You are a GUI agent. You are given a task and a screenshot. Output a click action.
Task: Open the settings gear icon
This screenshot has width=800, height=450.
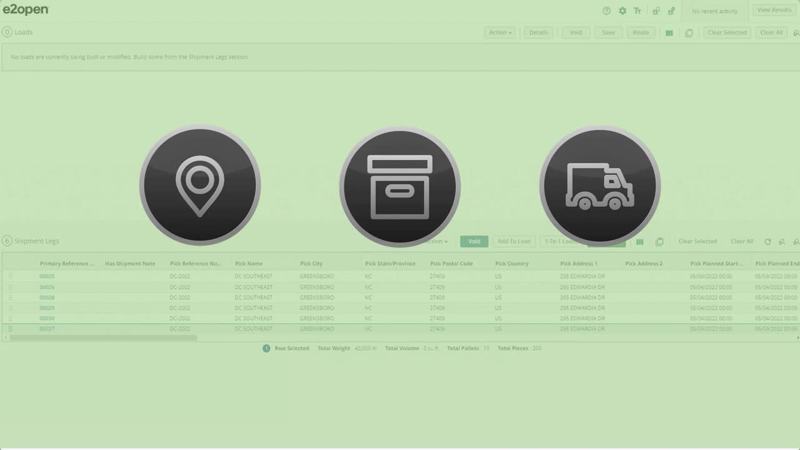tap(622, 11)
